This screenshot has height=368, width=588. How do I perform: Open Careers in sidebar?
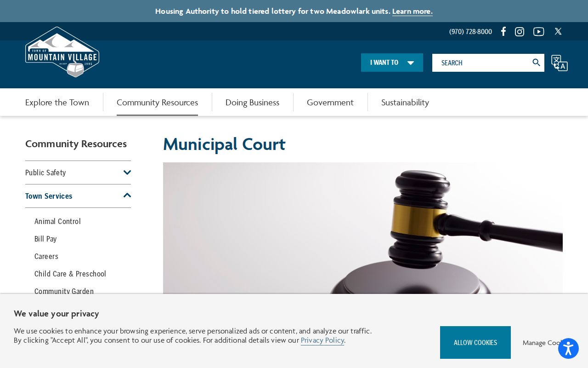46,256
